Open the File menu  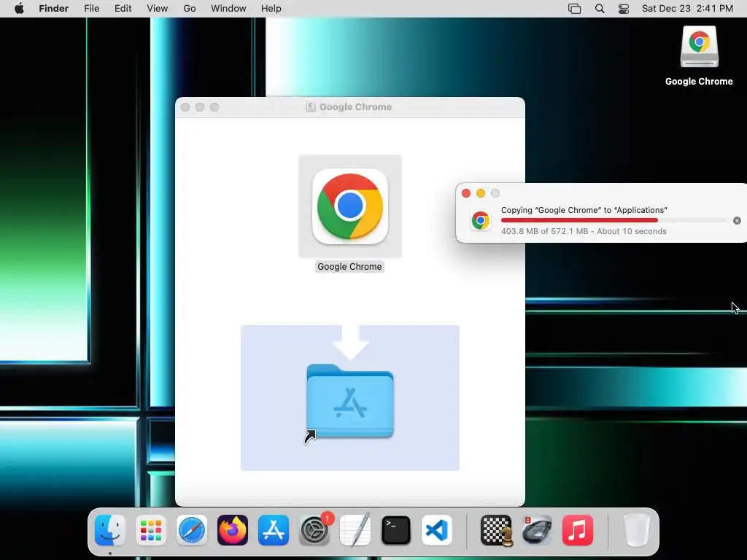click(91, 9)
